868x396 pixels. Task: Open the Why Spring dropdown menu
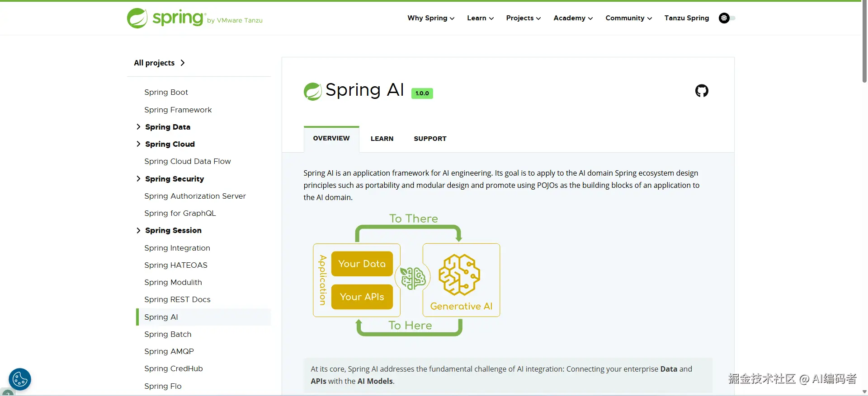[431, 18]
